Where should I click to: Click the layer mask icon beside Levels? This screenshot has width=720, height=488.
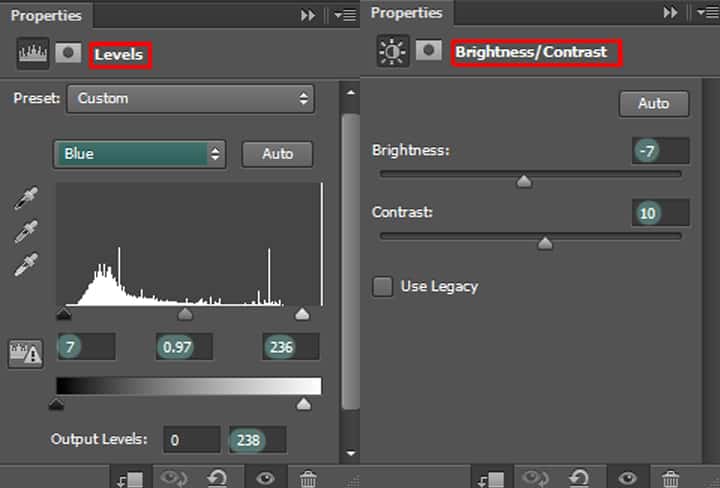pos(68,54)
